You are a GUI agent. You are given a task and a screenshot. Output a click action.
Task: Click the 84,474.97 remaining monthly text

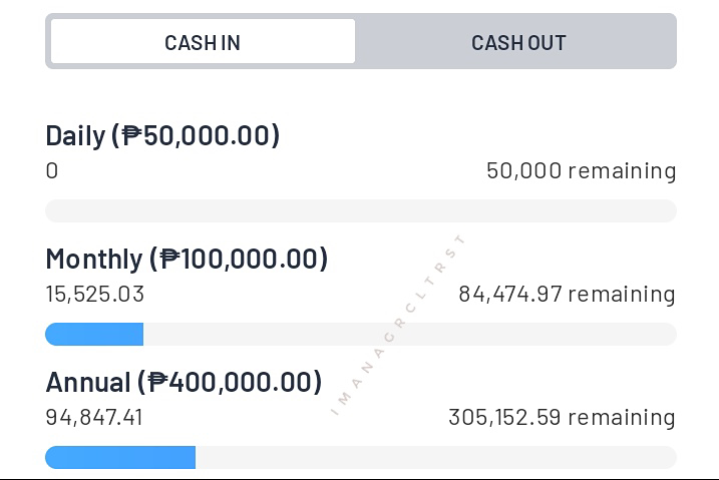tap(567, 294)
